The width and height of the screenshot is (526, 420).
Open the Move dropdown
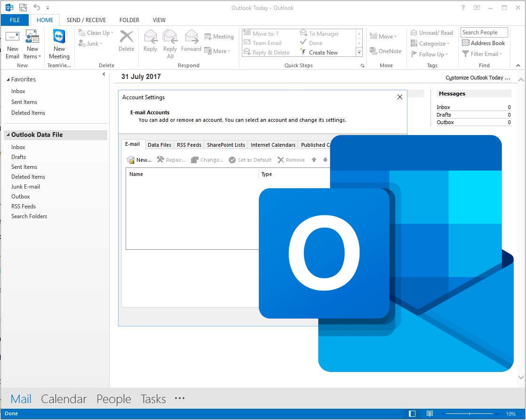[384, 36]
